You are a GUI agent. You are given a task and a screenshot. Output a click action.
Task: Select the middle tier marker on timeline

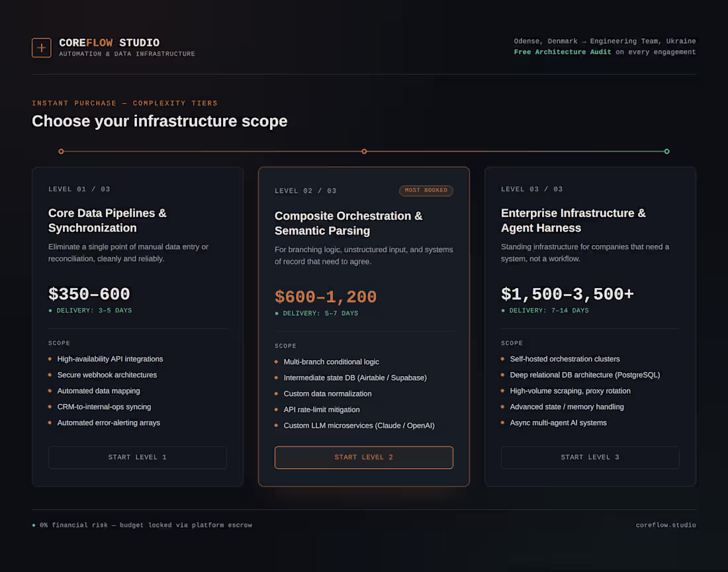364,152
